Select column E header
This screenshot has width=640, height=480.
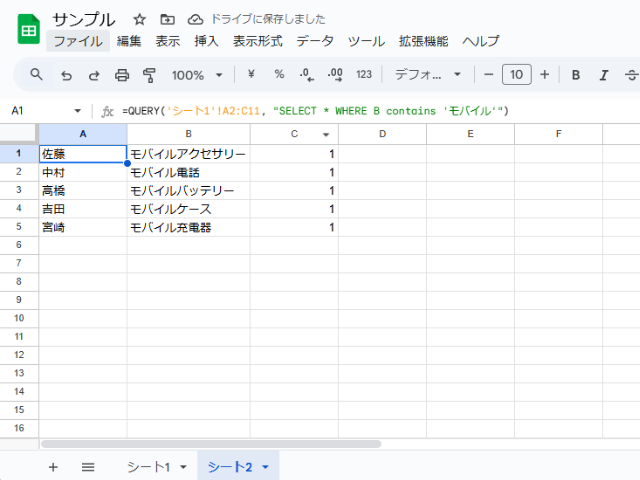pyautogui.click(x=471, y=134)
